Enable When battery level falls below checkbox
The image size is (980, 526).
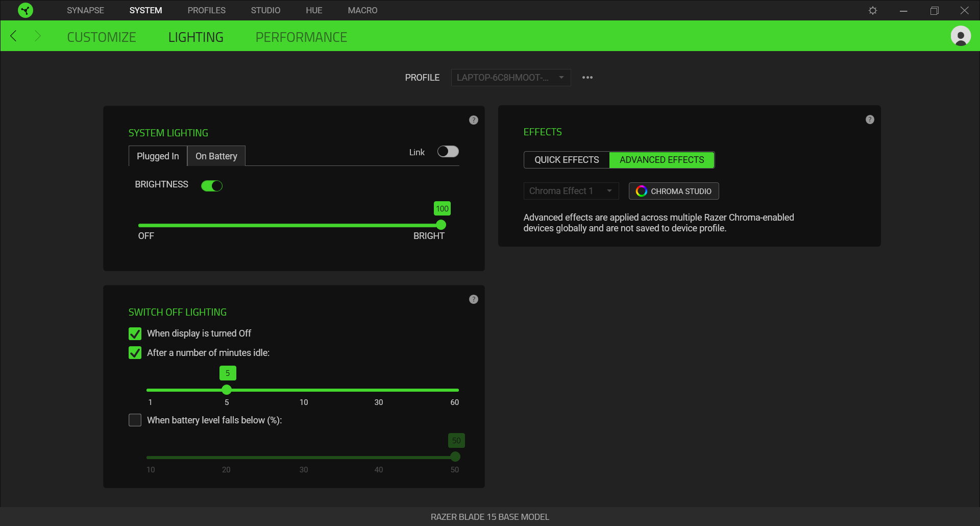coord(135,420)
